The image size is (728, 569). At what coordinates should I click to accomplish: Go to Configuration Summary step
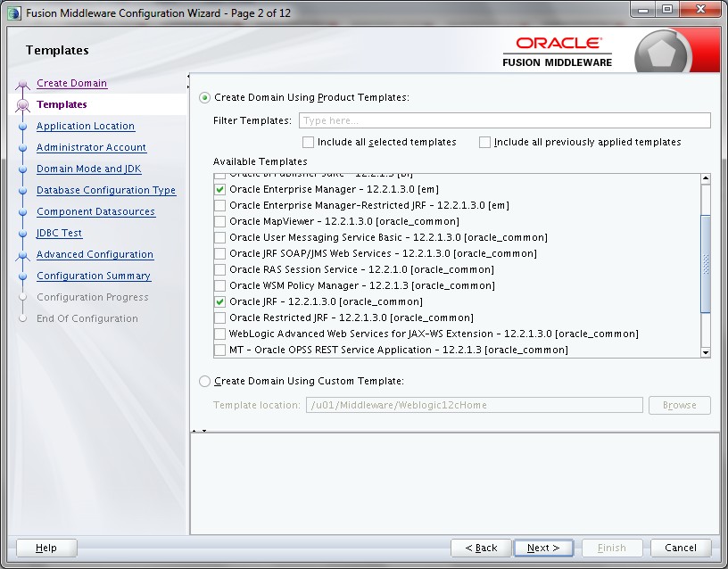pyautogui.click(x=94, y=276)
